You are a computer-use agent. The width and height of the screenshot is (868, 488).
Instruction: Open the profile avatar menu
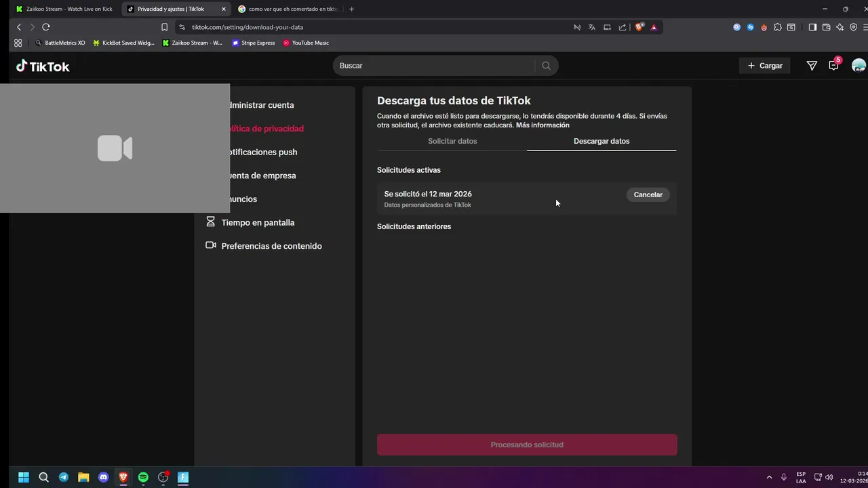pyautogui.click(x=859, y=66)
